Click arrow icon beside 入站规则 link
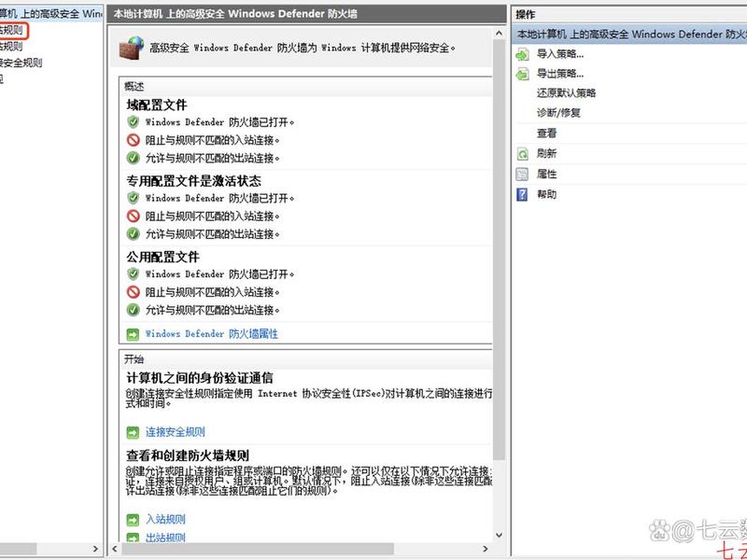Image resolution: width=747 pixels, height=560 pixels. [x=133, y=520]
